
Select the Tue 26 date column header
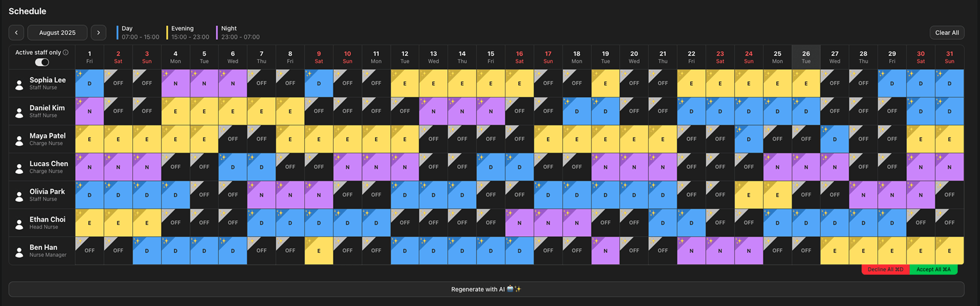point(806,57)
